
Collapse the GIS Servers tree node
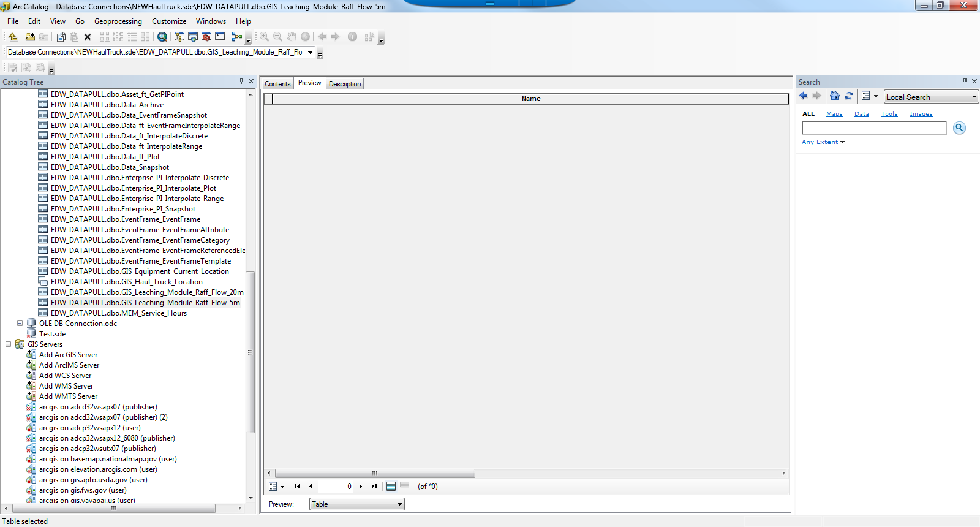pyautogui.click(x=8, y=344)
